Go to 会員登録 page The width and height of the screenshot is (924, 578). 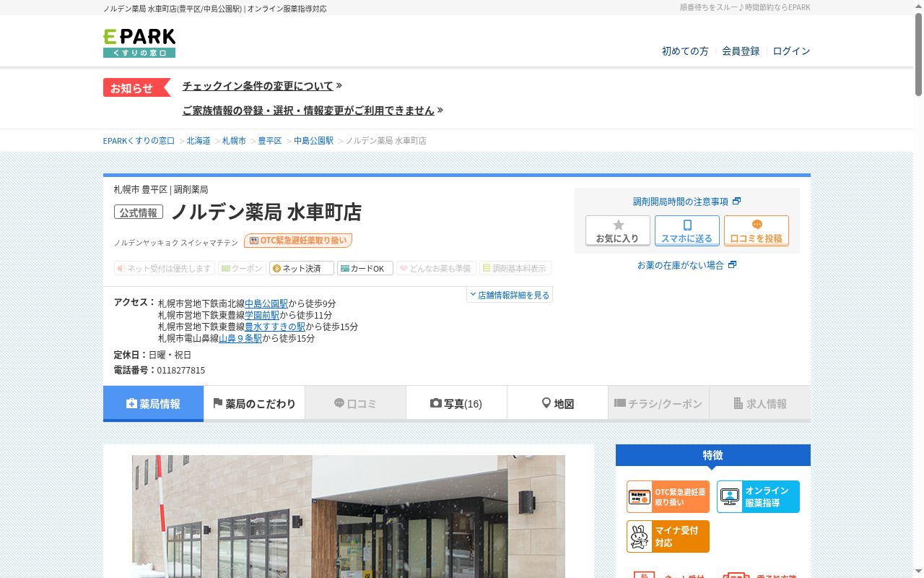[741, 51]
